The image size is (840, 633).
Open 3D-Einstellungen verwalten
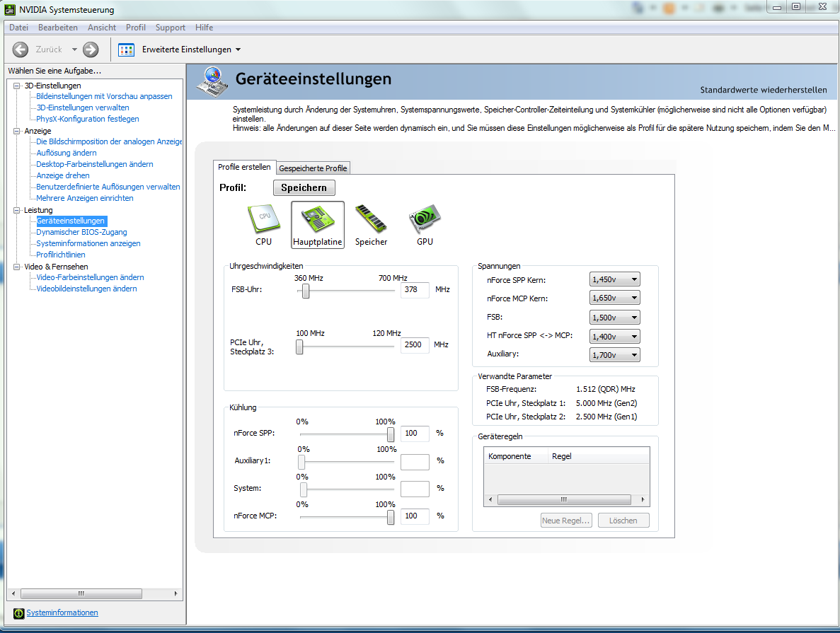pyautogui.click(x=83, y=108)
